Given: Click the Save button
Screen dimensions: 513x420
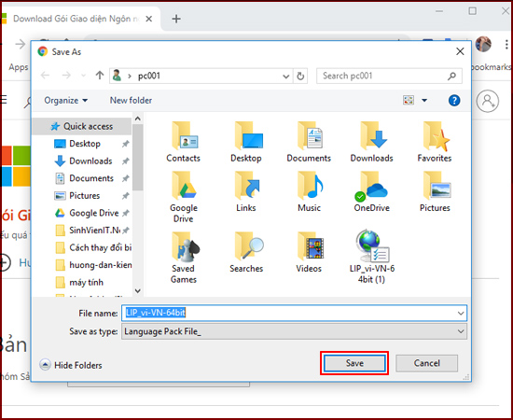Looking at the screenshot, I should [x=354, y=363].
